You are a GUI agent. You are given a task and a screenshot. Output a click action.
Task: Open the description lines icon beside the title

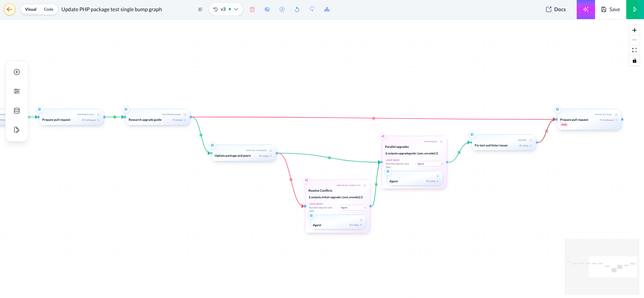pos(200,9)
